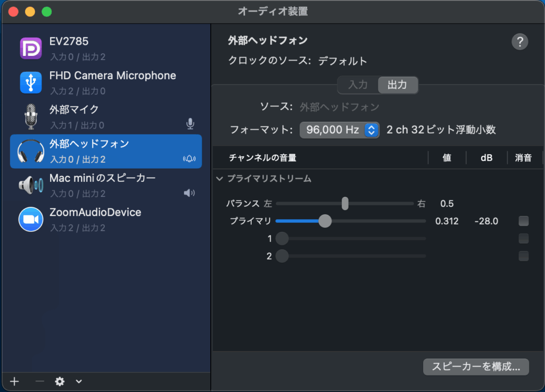Click the 外部ヘッドフォン headphones icon

pos(31,151)
